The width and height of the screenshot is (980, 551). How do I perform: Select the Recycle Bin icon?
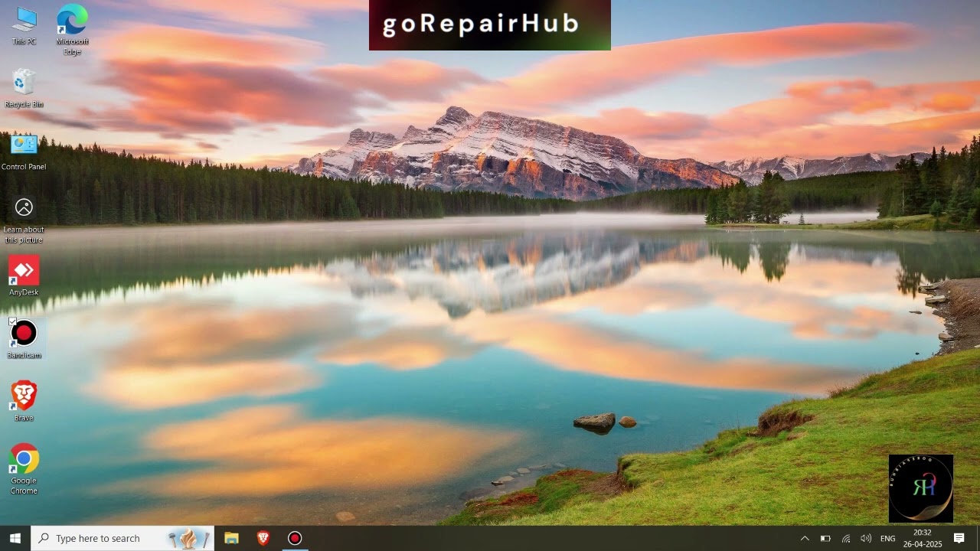[x=24, y=89]
